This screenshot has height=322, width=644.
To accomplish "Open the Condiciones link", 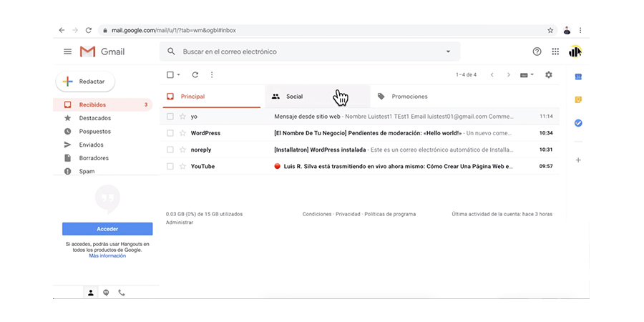I will 317,214.
